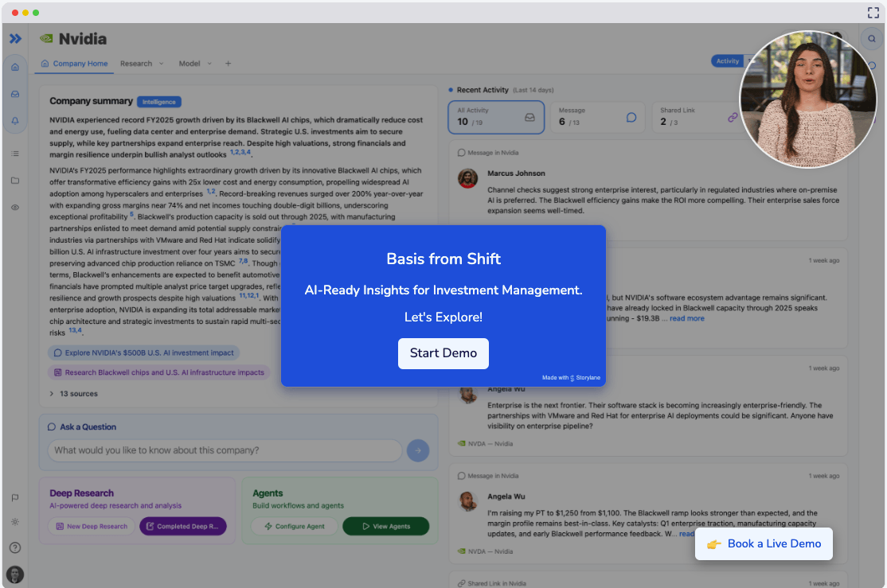Select the folder icon in the sidebar
The image size is (887, 588).
[14, 181]
